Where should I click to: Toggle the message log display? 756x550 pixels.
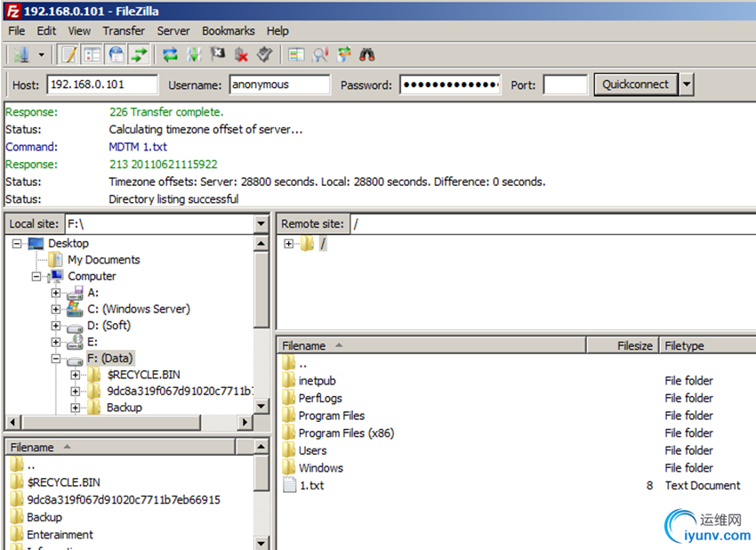click(68, 54)
